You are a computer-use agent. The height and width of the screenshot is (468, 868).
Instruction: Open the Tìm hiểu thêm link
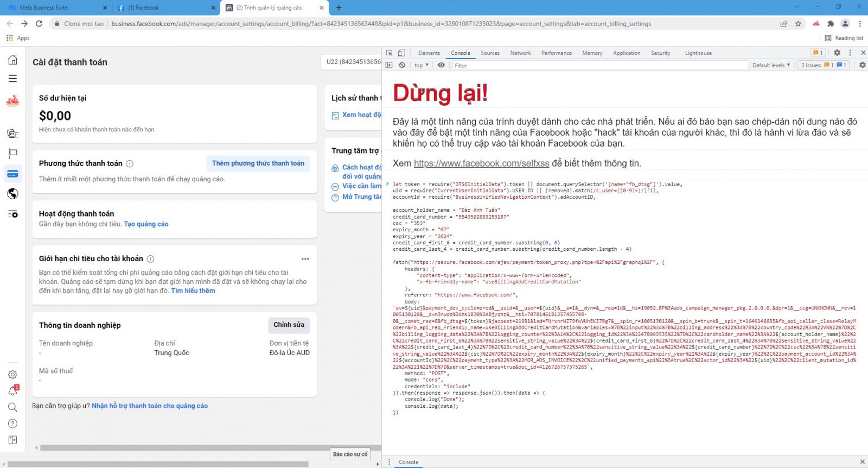[x=193, y=291]
